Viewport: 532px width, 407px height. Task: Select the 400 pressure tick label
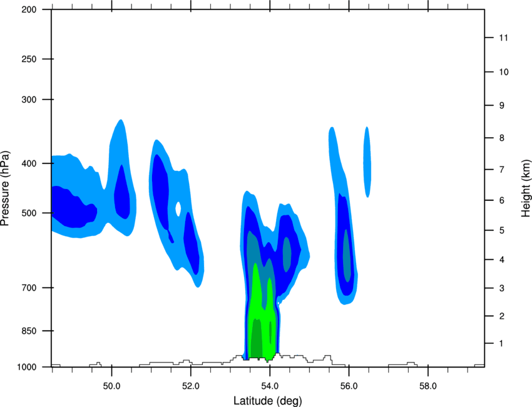(x=29, y=163)
